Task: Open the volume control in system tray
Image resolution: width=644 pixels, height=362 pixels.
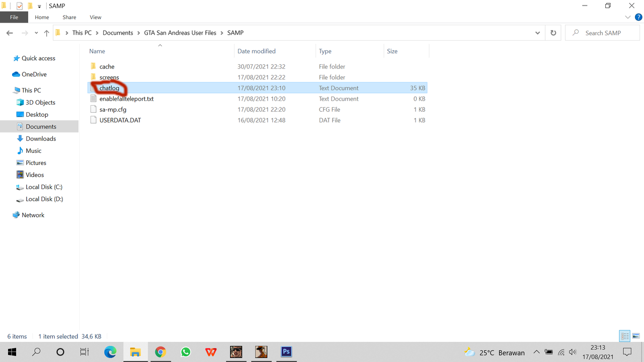Action: [573, 352]
